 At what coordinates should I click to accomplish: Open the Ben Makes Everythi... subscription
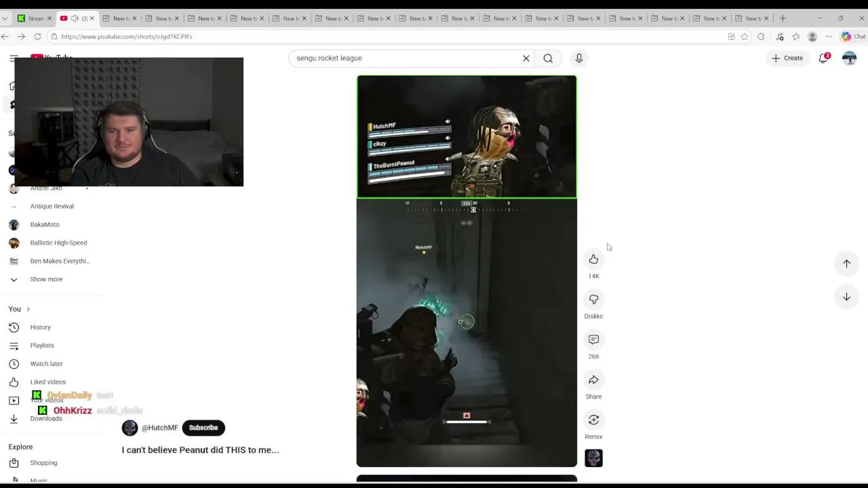point(60,261)
